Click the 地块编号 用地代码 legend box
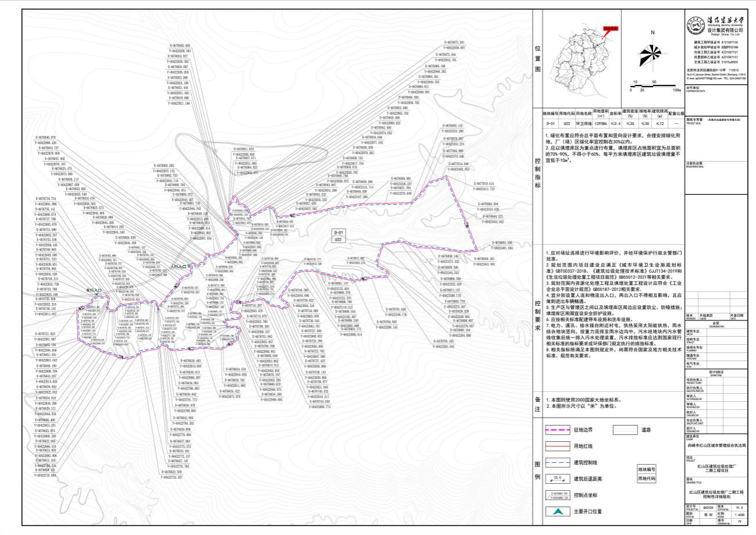The width and height of the screenshot is (756, 535). click(x=645, y=474)
